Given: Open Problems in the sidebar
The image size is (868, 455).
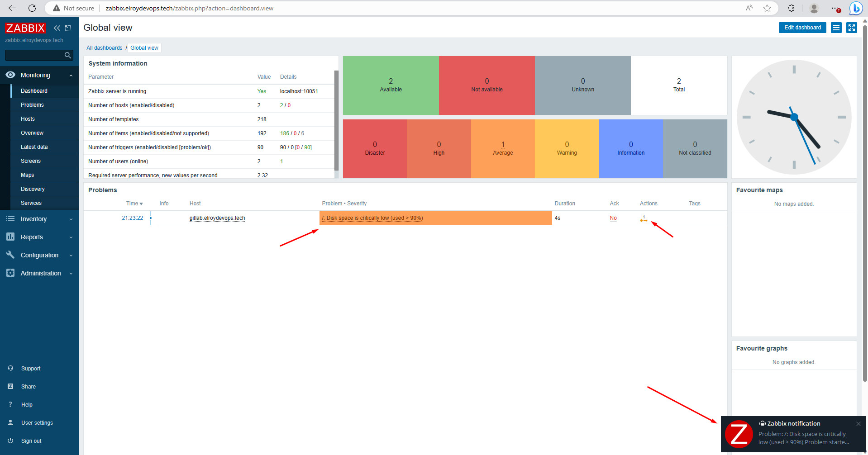Looking at the screenshot, I should click(x=44, y=105).
